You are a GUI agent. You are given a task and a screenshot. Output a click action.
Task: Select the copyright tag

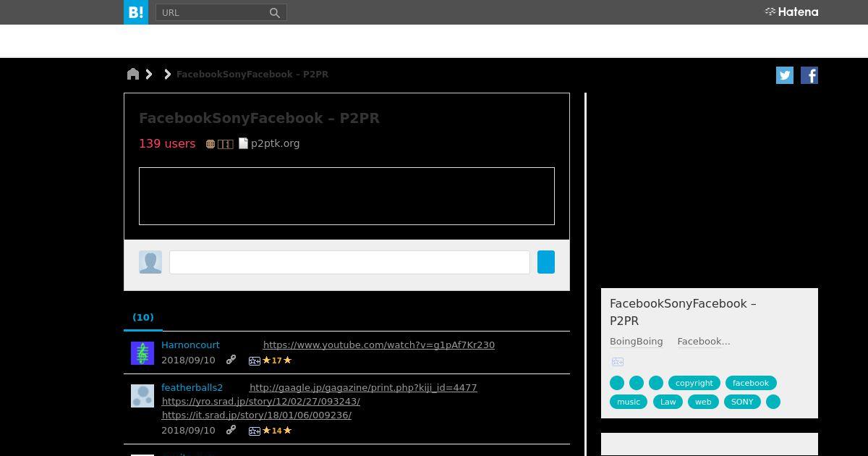click(x=694, y=383)
